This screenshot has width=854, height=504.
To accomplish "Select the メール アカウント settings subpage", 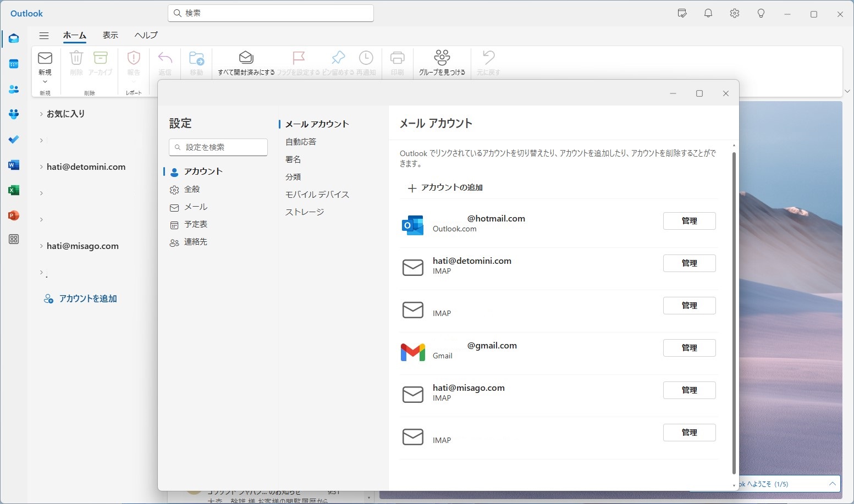I will click(317, 124).
